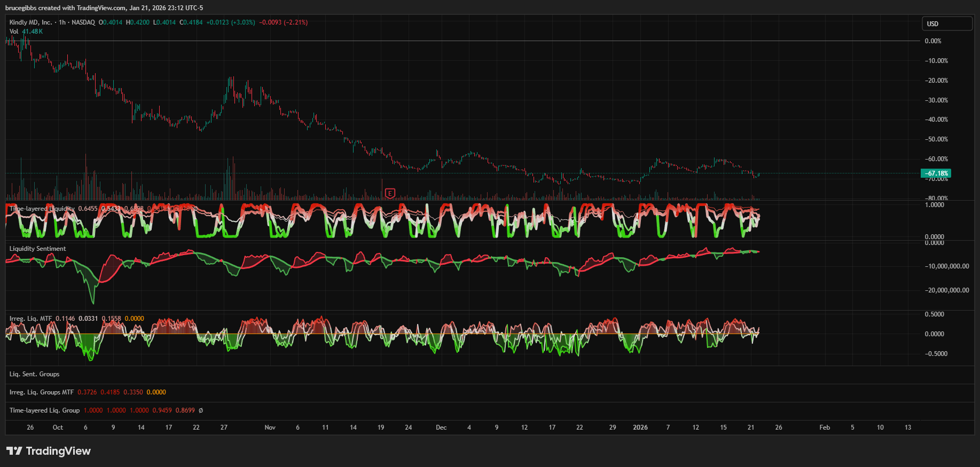
Task: Click the Kindly MD, Inc. symbol title
Action: 31,22
